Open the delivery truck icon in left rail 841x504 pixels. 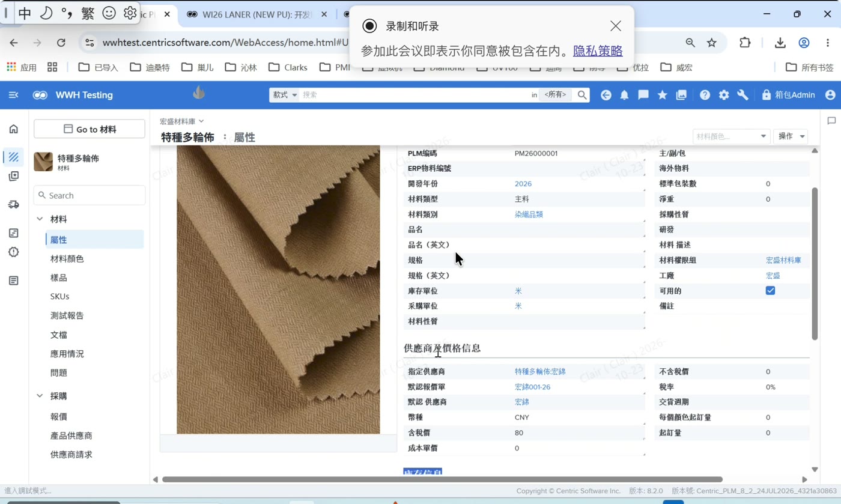[14, 204]
